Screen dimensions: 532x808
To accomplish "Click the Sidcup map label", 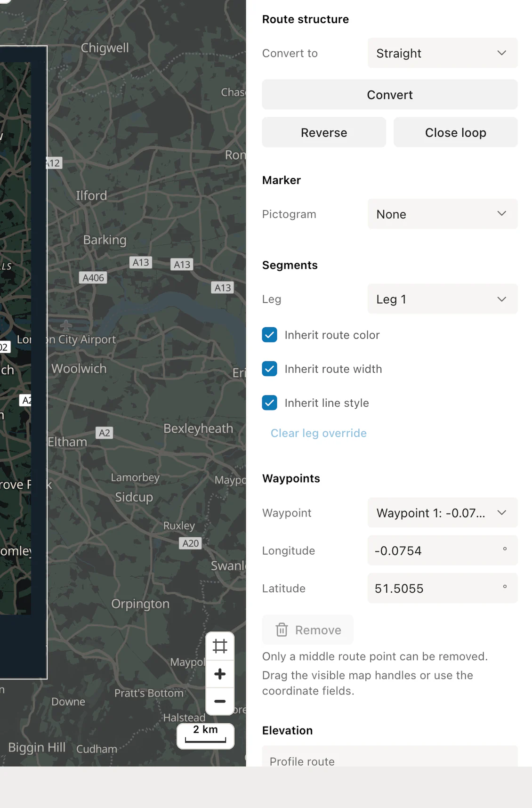I will click(x=134, y=497).
